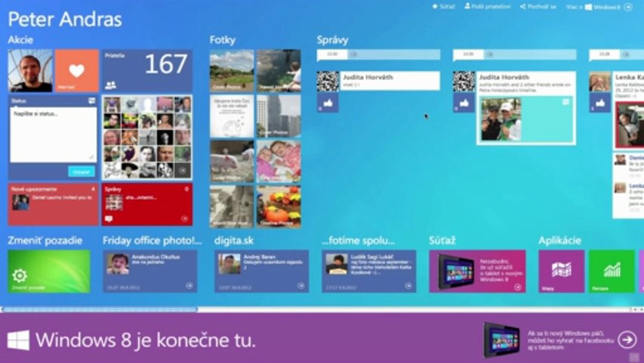Like the first Judita Horváth post
The image size is (644, 363).
tap(327, 102)
